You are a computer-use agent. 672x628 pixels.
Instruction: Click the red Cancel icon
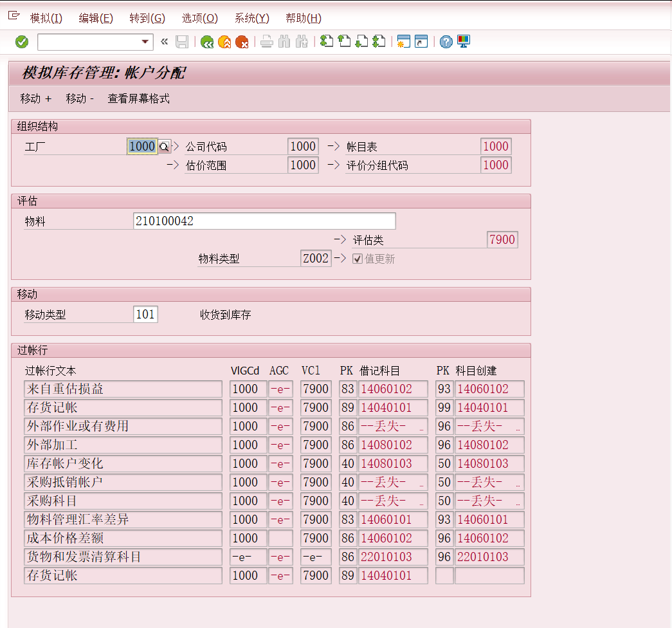tap(242, 42)
